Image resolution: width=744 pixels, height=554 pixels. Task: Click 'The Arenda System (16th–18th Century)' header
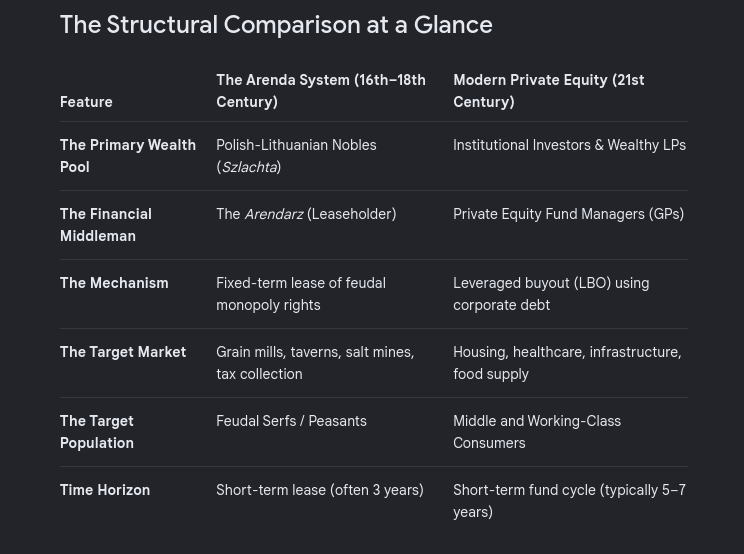click(x=321, y=91)
